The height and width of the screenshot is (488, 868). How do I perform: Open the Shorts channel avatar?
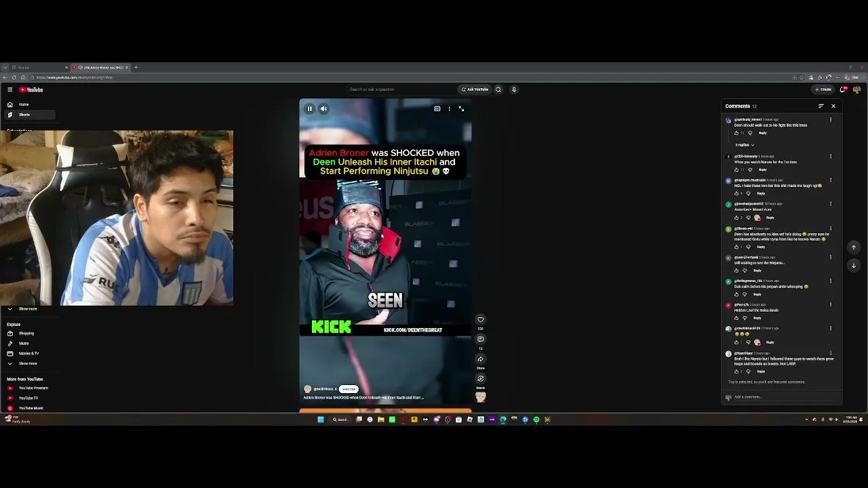[x=307, y=389]
